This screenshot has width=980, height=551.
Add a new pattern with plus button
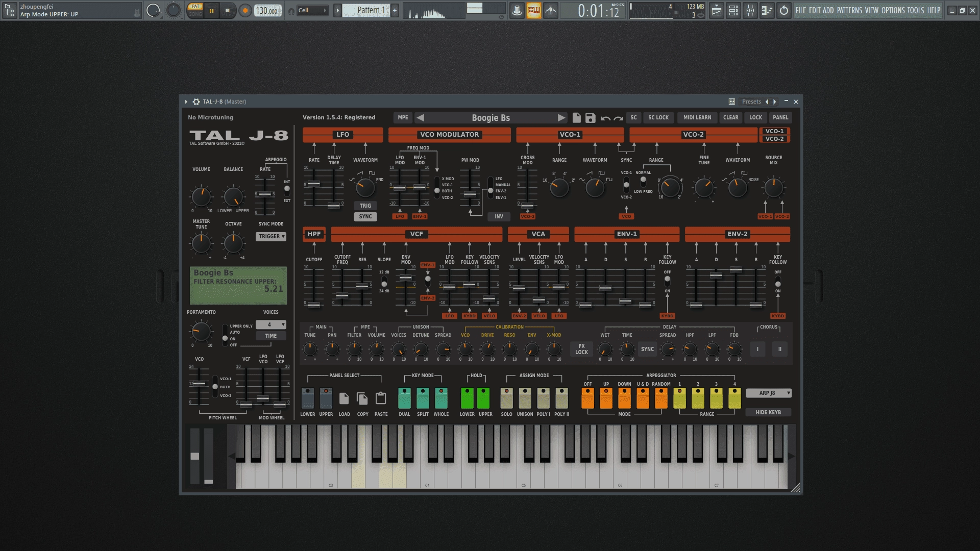point(395,10)
